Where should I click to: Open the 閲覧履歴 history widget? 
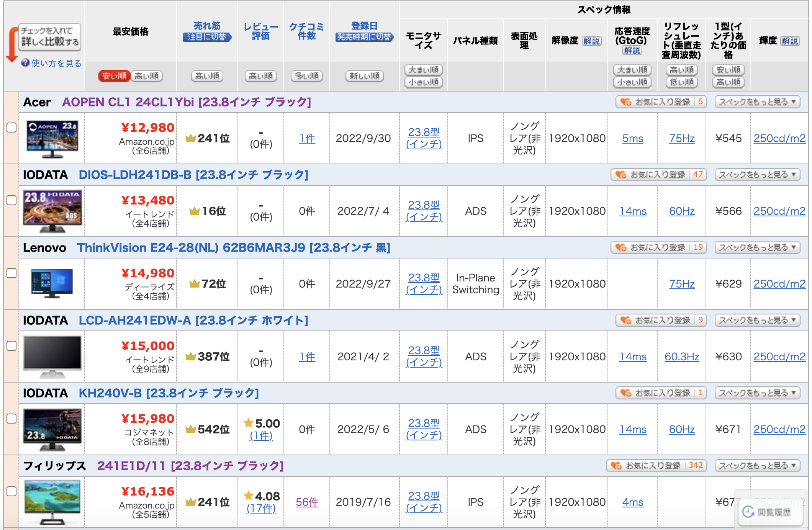771,512
